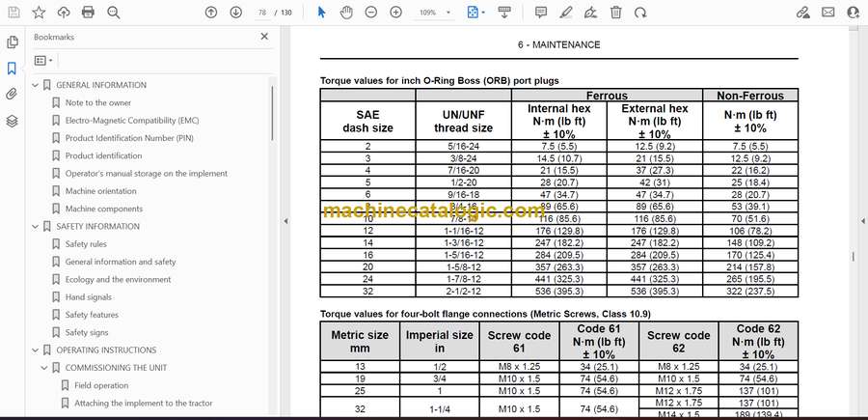Open the attachments paperclip panel
This screenshot has height=420, width=868.
pyautogui.click(x=12, y=95)
